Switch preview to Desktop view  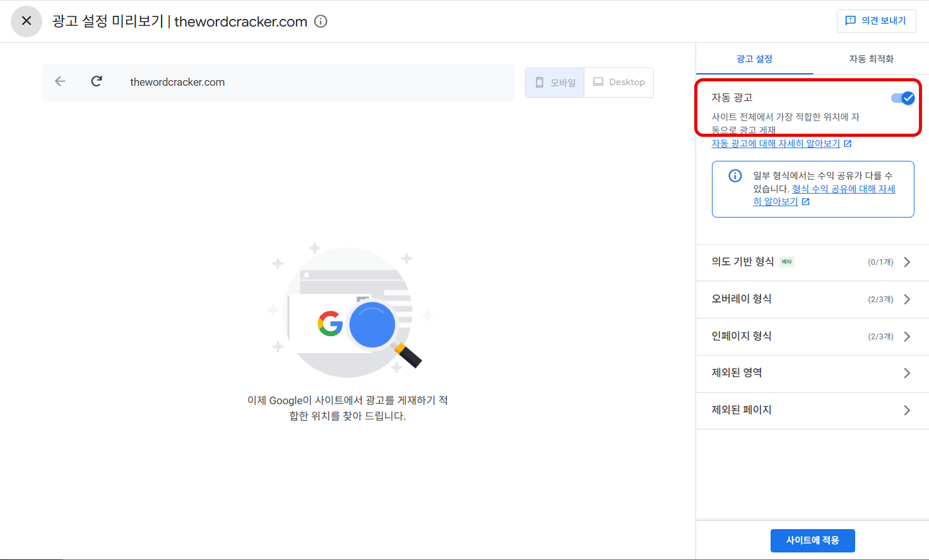click(619, 83)
